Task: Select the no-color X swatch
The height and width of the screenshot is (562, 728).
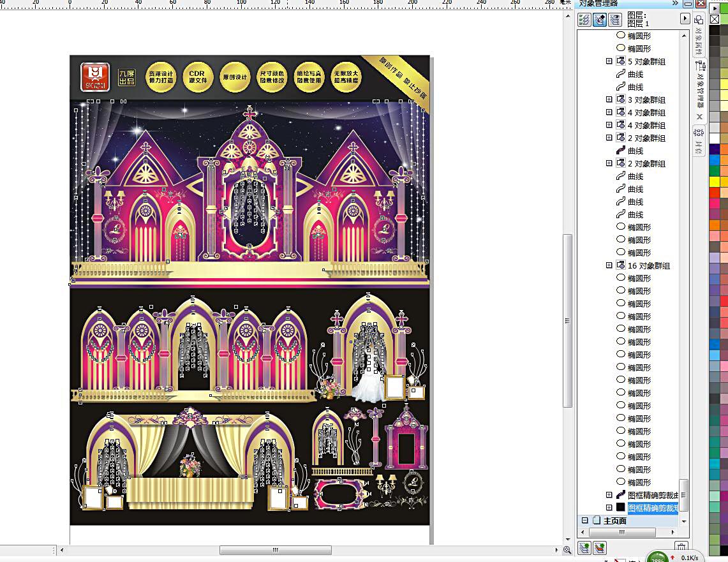Action: point(715,19)
